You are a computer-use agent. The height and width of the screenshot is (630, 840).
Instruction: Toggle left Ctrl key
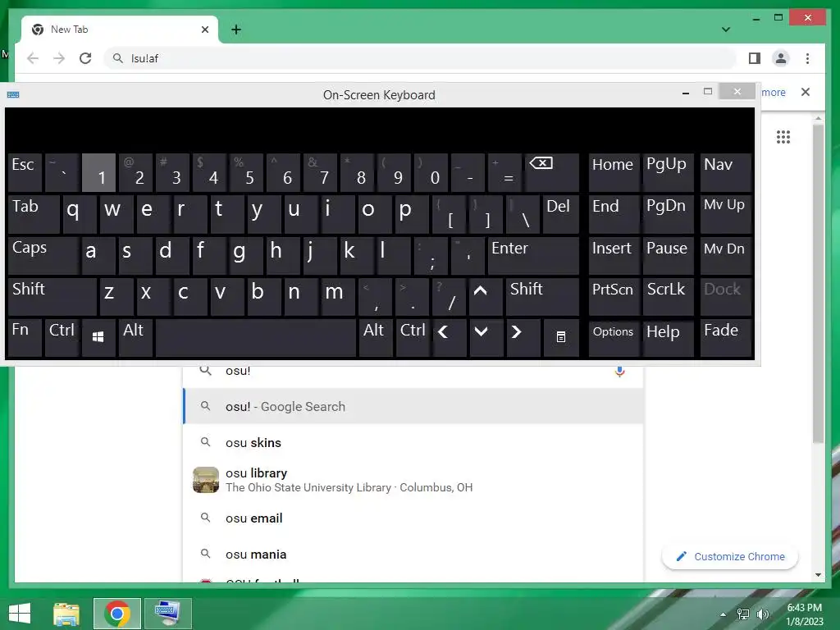tap(62, 337)
